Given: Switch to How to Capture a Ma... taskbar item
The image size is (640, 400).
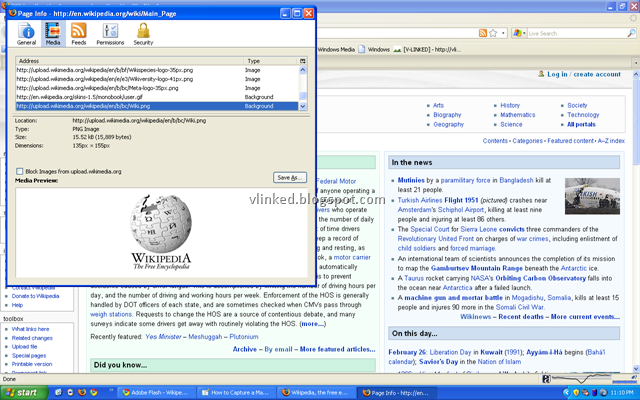Looking at the screenshot, I should pos(236,393).
